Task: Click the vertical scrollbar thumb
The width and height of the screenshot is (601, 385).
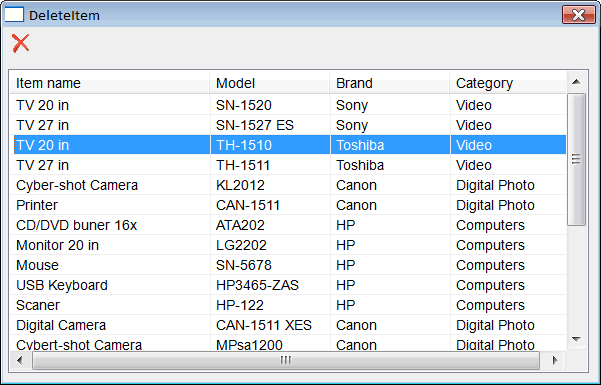Action: (576, 159)
